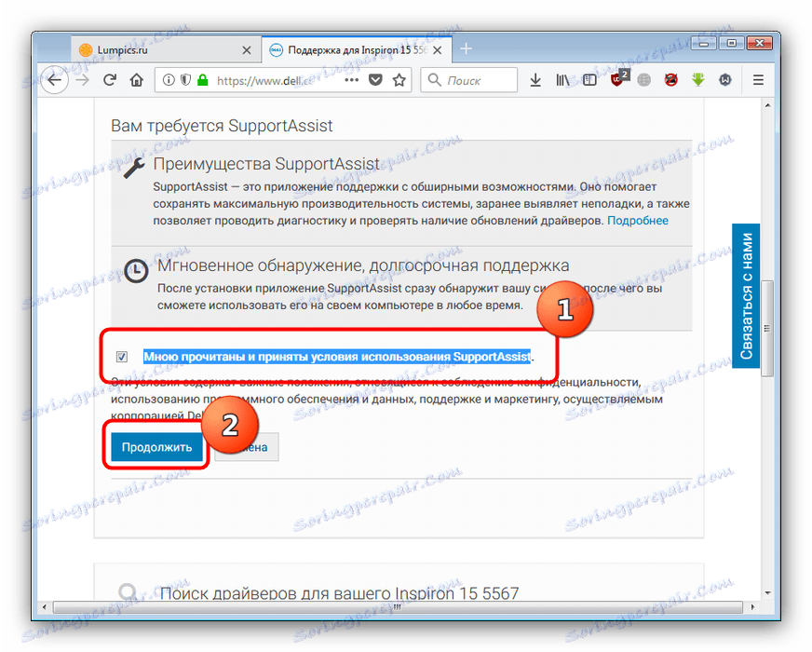Go back with the browser Back arrow
Screen dimensions: 812x652
(54, 80)
